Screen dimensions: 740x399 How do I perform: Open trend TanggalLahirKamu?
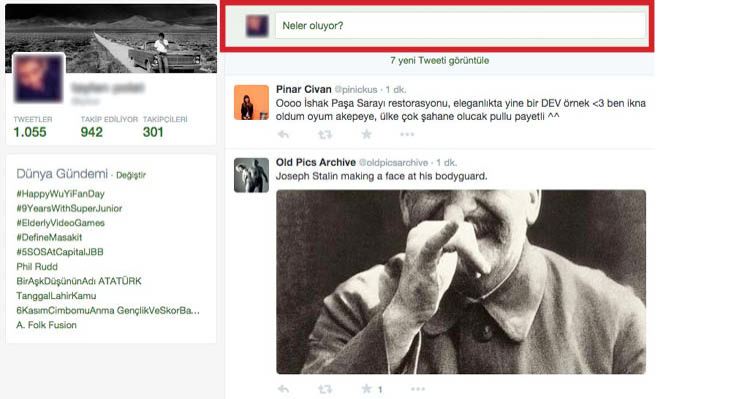click(56, 296)
